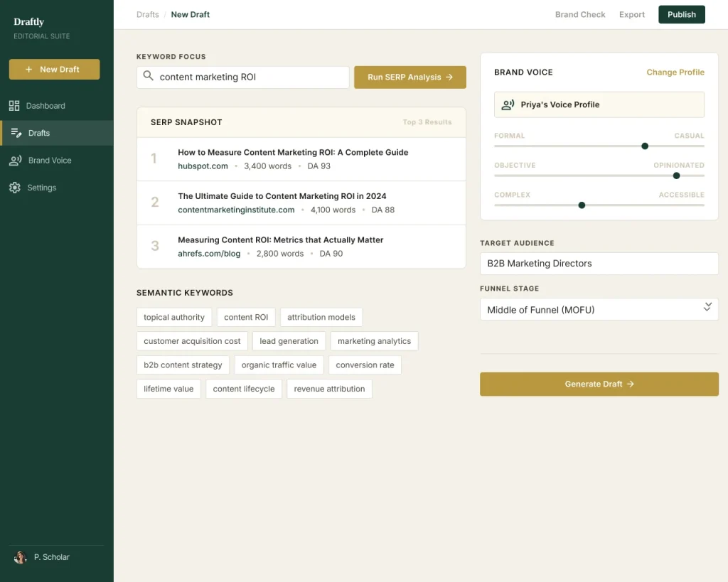Click the Complex–Accessible slider handle

coord(582,205)
